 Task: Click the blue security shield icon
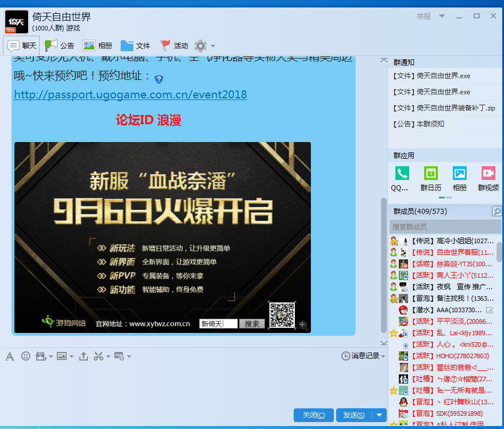coord(159,79)
